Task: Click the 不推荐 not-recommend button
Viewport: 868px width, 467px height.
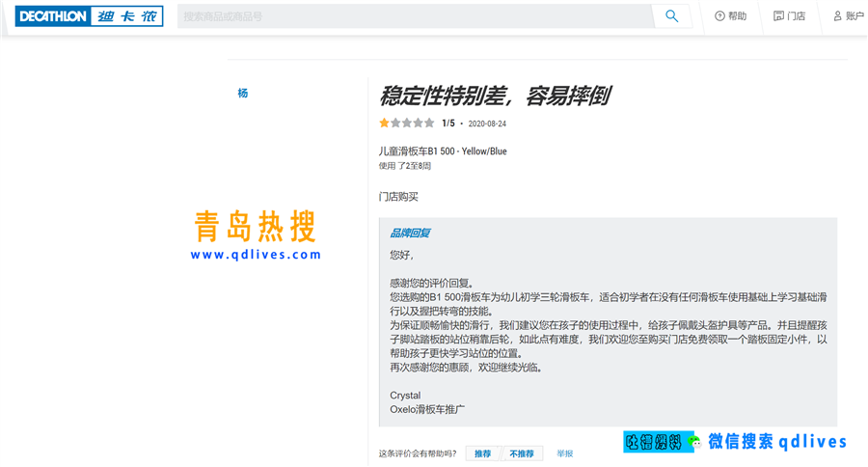Action: (522, 453)
